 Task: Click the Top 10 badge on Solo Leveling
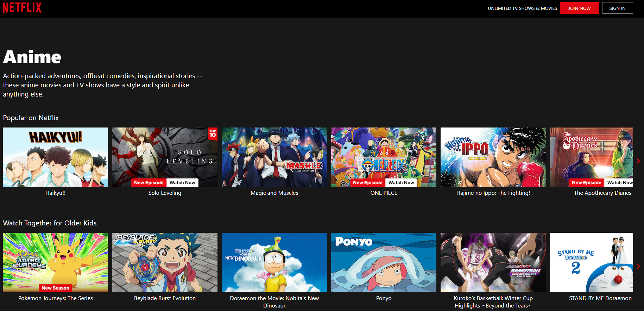tap(213, 134)
